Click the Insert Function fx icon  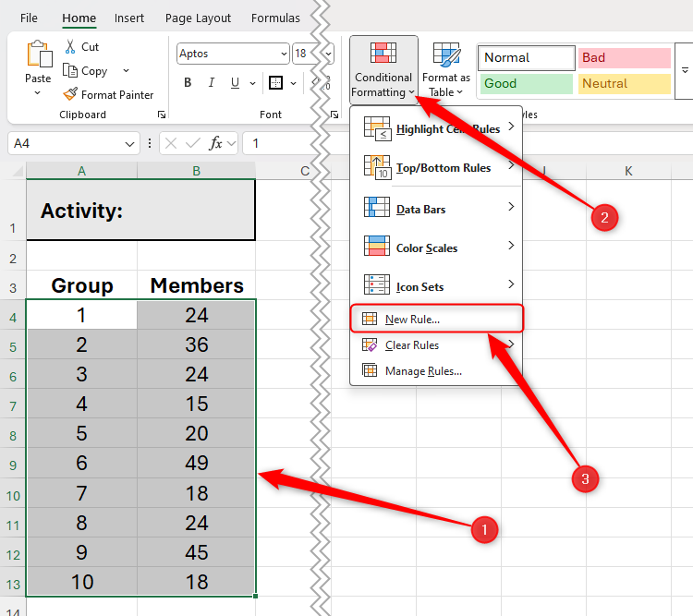pyautogui.click(x=216, y=143)
